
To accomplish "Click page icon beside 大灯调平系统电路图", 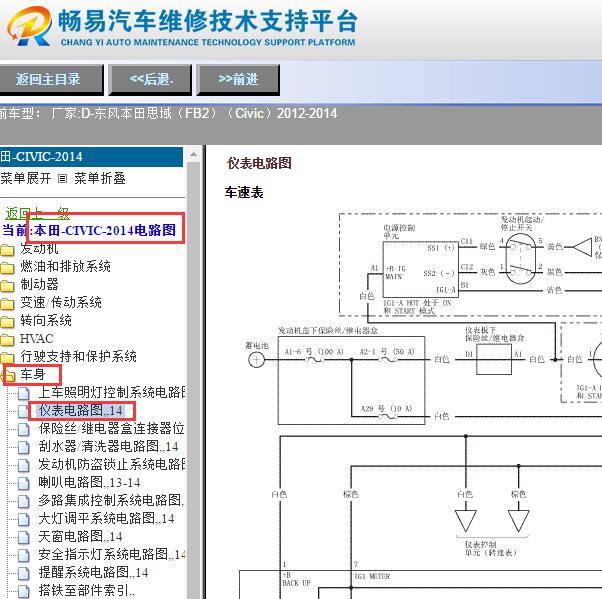I will [24, 519].
